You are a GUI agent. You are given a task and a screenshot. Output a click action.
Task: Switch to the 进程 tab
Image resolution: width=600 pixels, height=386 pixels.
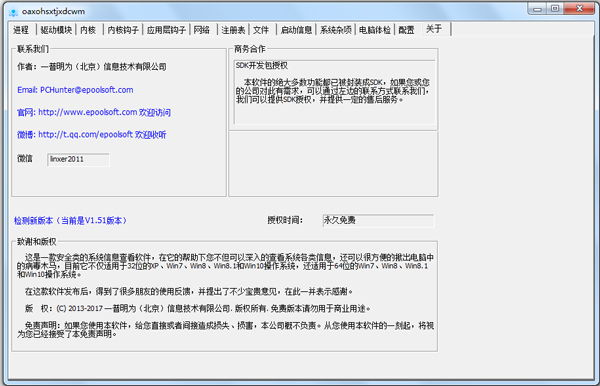(21, 30)
